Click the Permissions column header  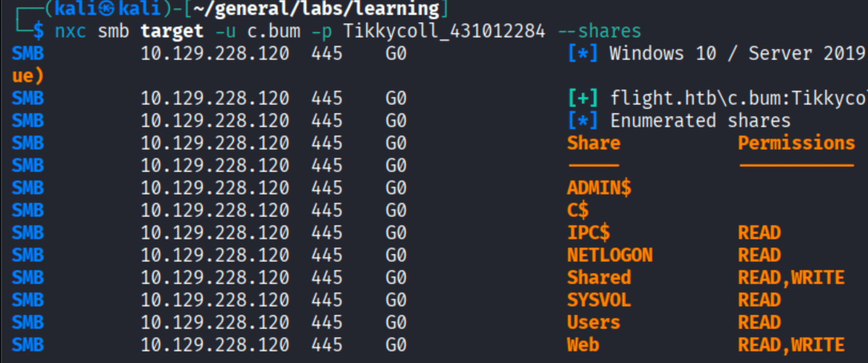point(796,143)
